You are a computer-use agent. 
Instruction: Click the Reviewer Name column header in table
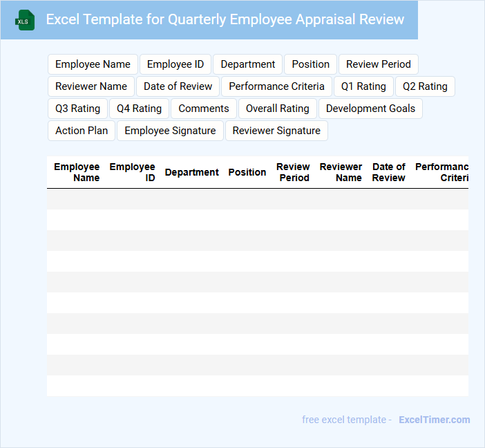tap(341, 172)
